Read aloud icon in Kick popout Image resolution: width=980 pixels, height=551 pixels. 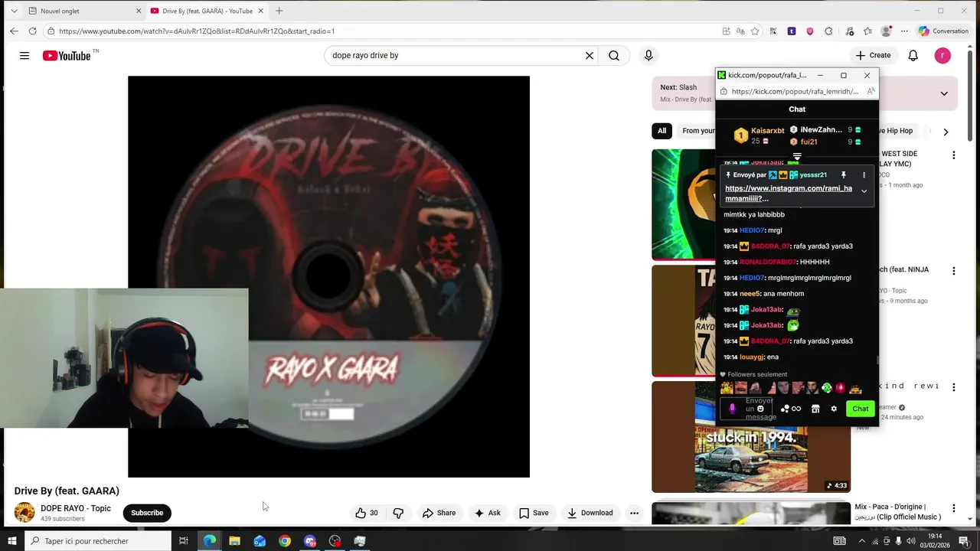[x=871, y=91]
